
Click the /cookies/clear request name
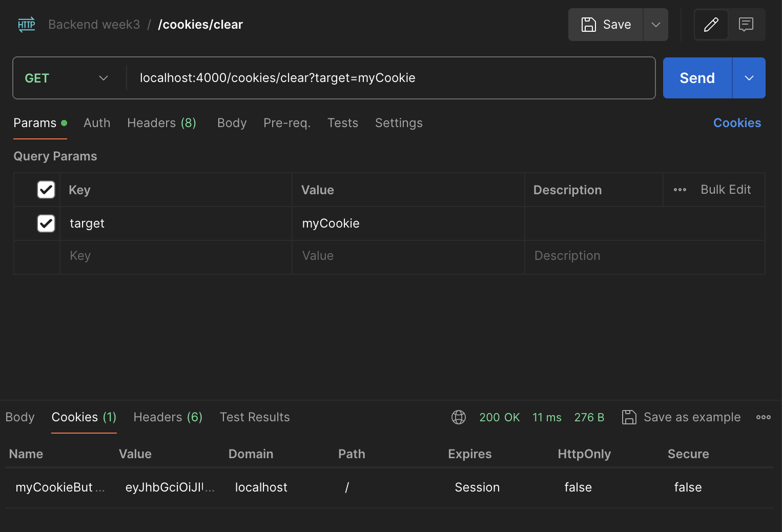[x=200, y=25]
